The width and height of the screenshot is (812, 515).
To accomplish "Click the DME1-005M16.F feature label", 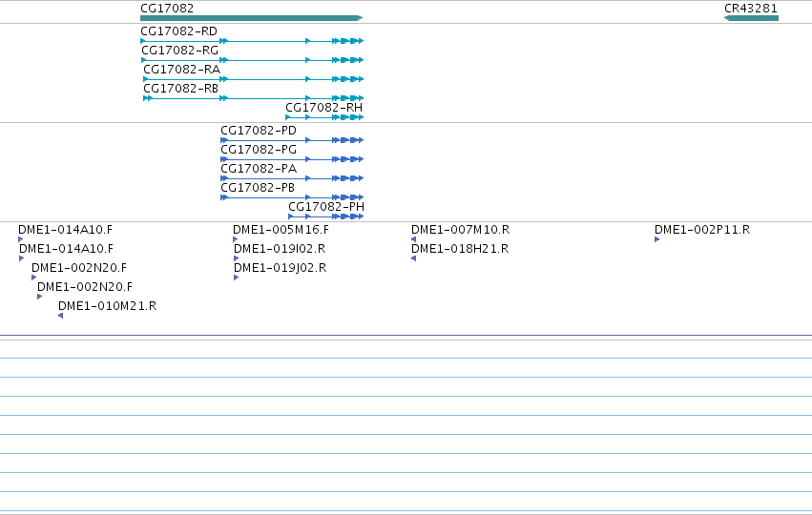I will tap(281, 230).
